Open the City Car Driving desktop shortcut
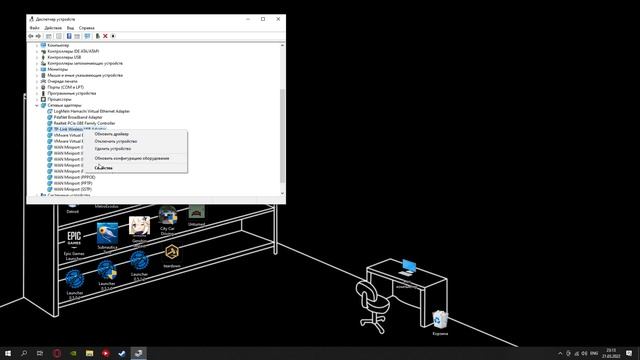This screenshot has height=360, width=640. [x=167, y=220]
